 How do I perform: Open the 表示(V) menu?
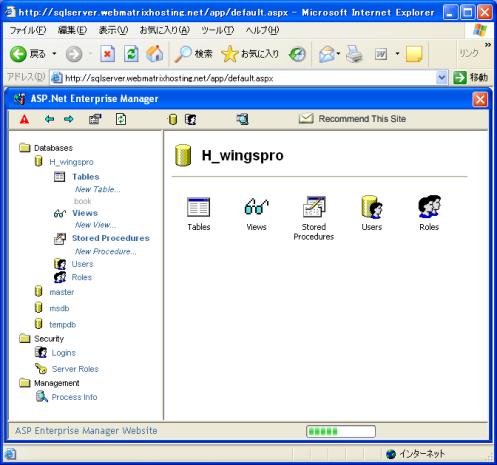click(113, 30)
